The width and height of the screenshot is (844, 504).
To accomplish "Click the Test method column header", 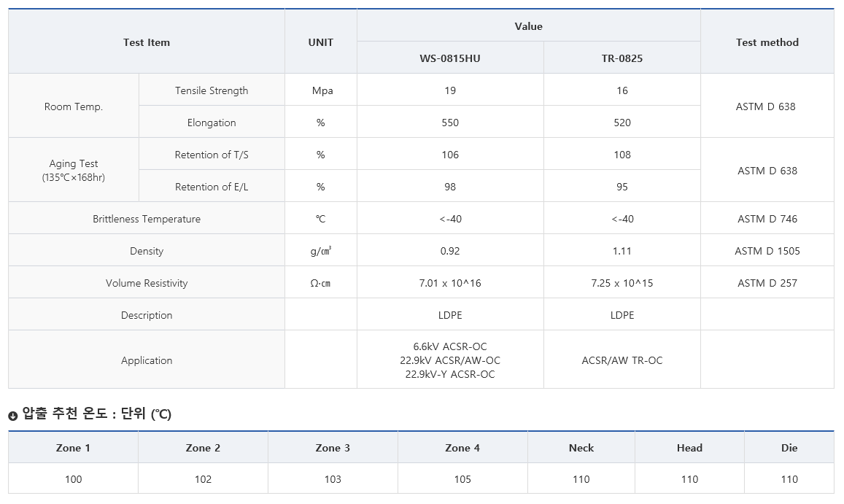I will (767, 42).
